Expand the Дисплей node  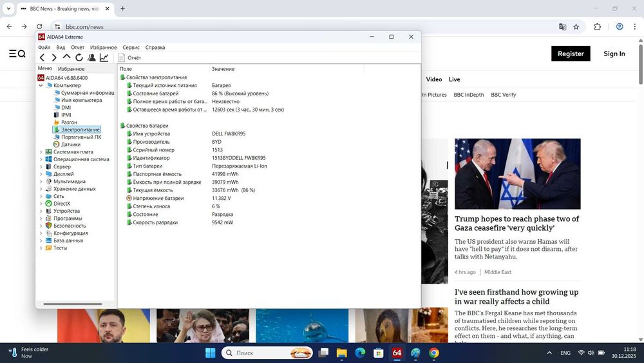41,174
